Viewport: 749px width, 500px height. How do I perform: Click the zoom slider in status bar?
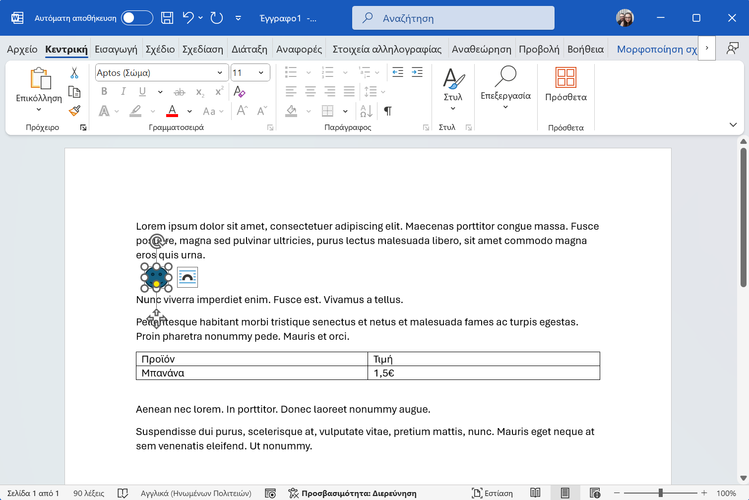(x=655, y=493)
